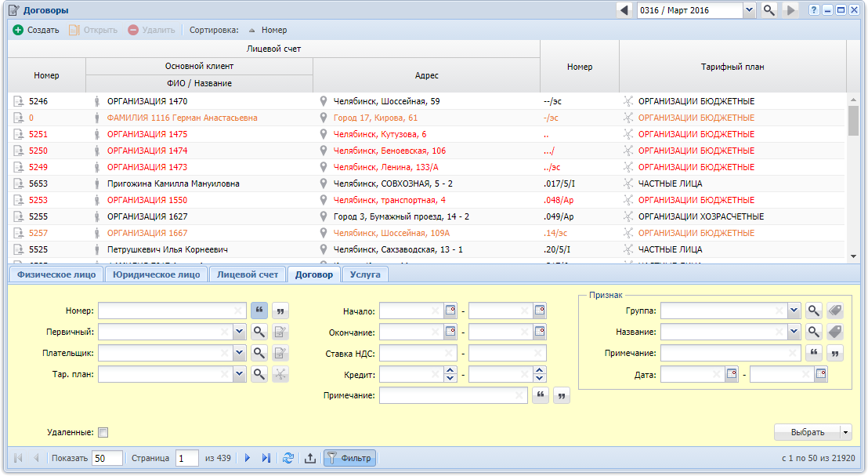Sort by the Тарифный план column header
The width and height of the screenshot is (868, 476).
(x=732, y=67)
